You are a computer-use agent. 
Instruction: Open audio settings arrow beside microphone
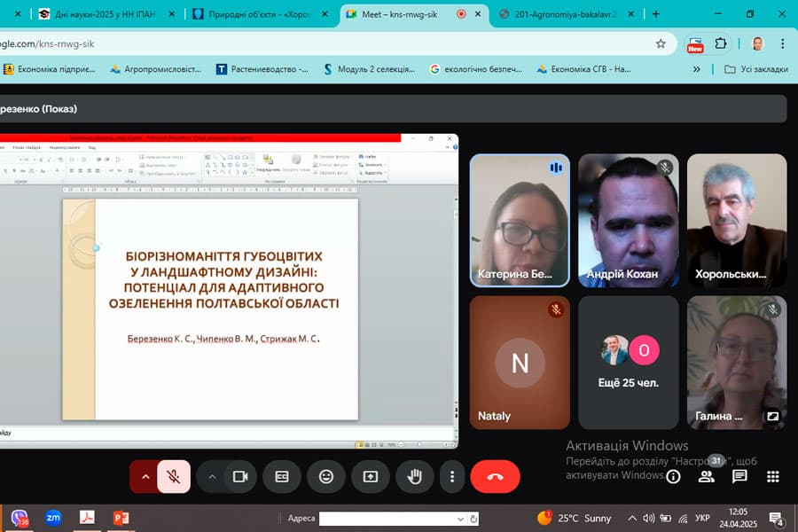[x=145, y=476]
